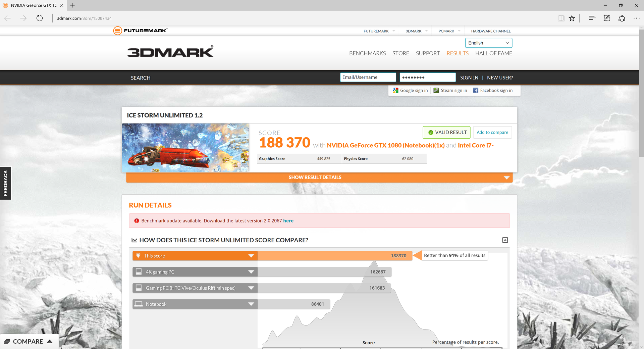Expand the PCMARK top menu dropdown

[x=459, y=31]
